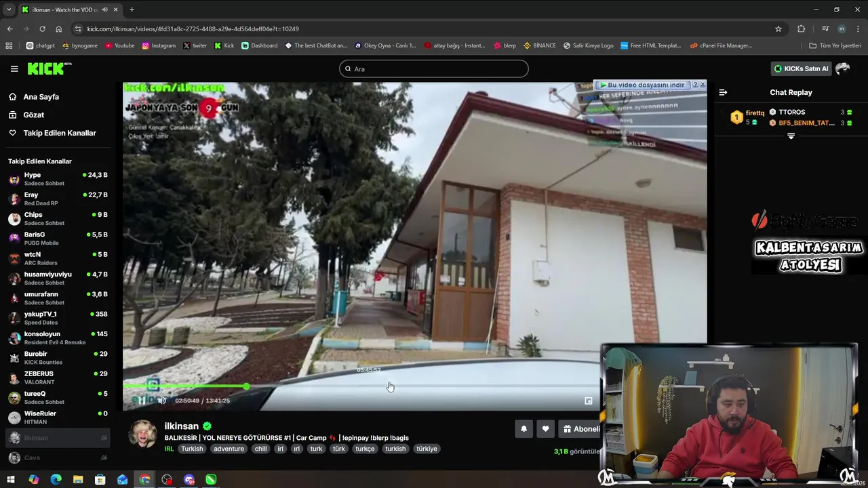Open Eray Red Dead RP channel
Viewport: 868px width, 488px height.
(x=57, y=199)
